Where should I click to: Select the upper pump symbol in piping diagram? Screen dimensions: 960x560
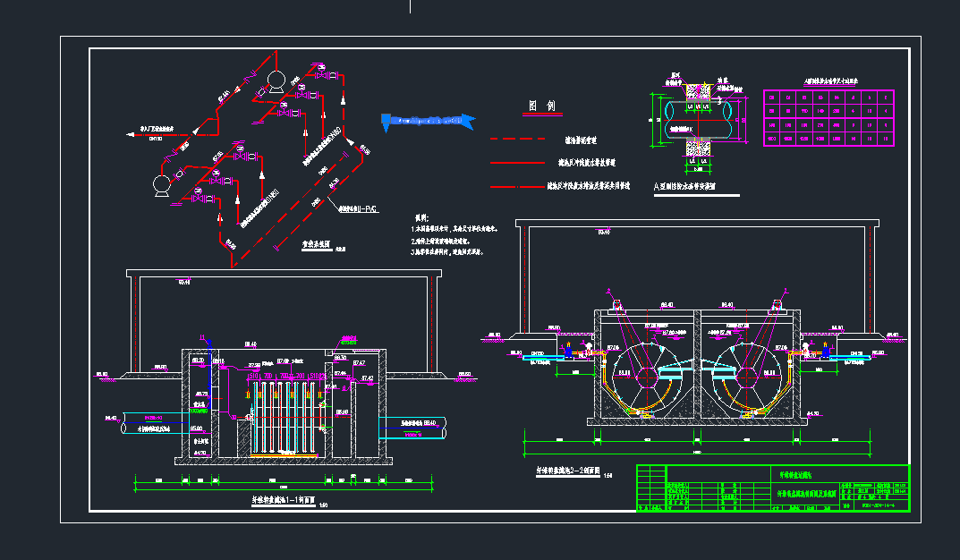[x=276, y=81]
